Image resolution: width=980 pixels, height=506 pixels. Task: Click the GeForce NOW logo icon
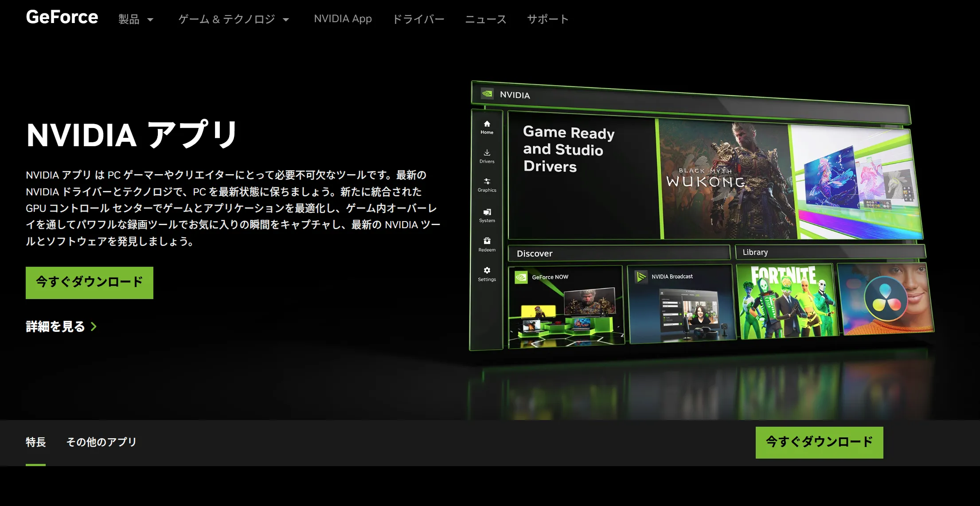click(x=521, y=277)
